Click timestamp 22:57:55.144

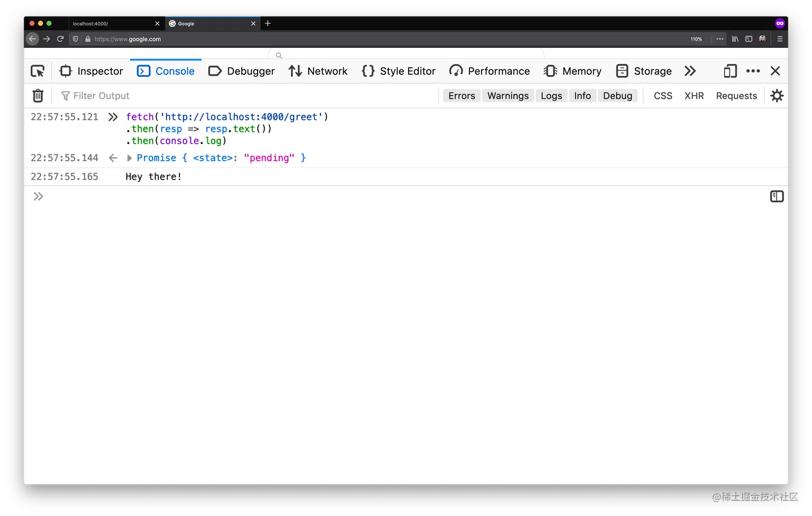point(64,158)
